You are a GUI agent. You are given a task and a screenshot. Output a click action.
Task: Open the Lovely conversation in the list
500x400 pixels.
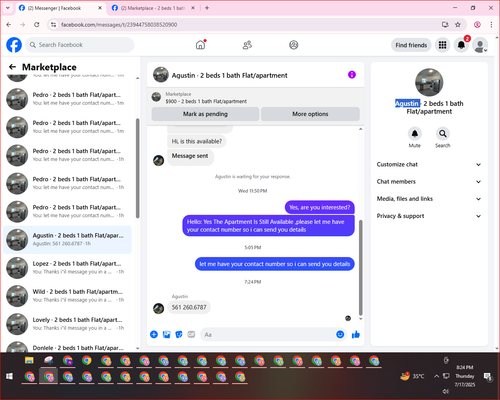[x=68, y=324]
